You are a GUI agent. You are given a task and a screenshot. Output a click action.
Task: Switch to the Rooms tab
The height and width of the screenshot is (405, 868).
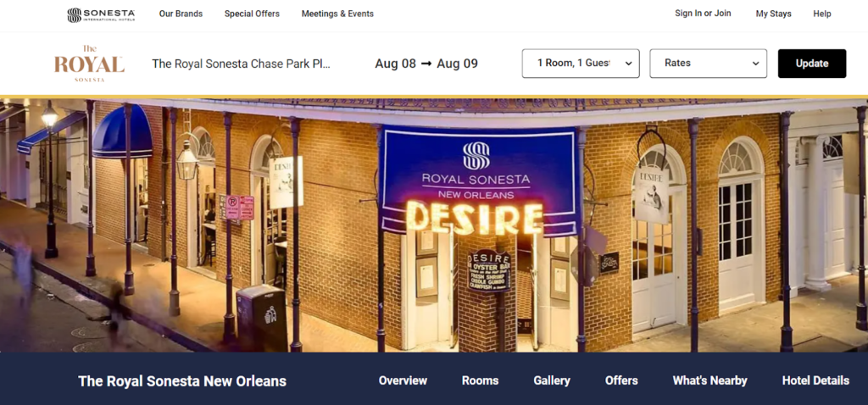tap(480, 380)
